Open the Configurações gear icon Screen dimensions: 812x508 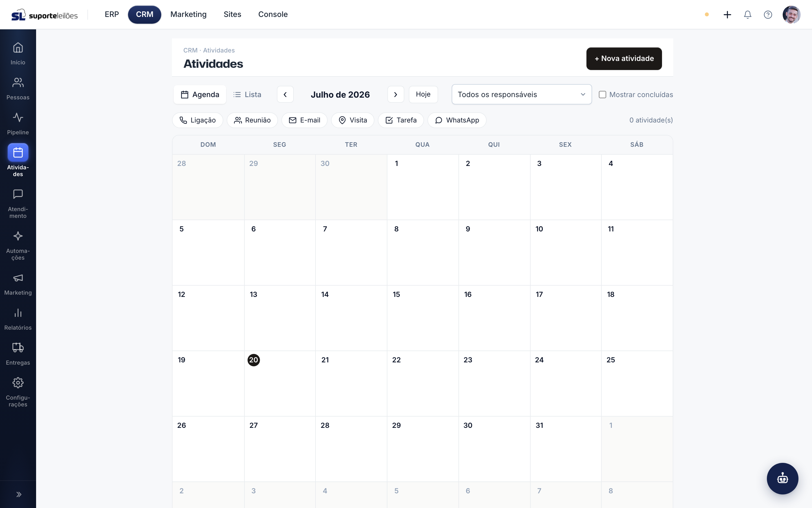18,383
